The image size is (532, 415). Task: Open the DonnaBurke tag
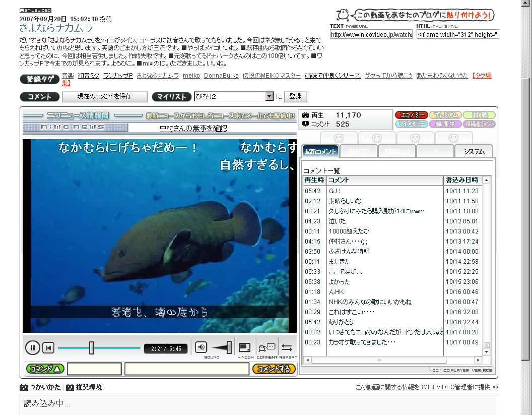(x=221, y=76)
